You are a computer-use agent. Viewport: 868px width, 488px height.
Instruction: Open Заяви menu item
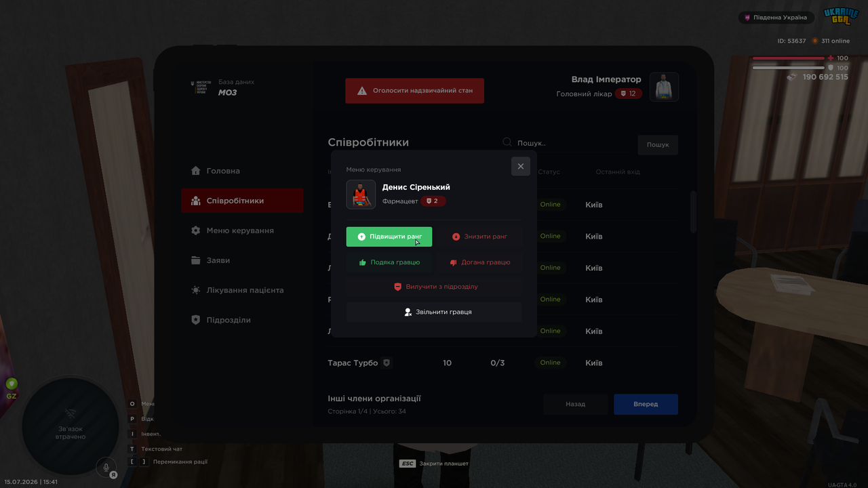click(242, 260)
